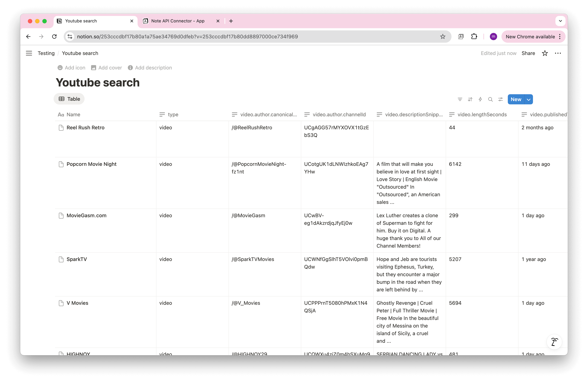The height and width of the screenshot is (382, 588).
Task: Open the V Movies page icon
Action: [x=61, y=303]
